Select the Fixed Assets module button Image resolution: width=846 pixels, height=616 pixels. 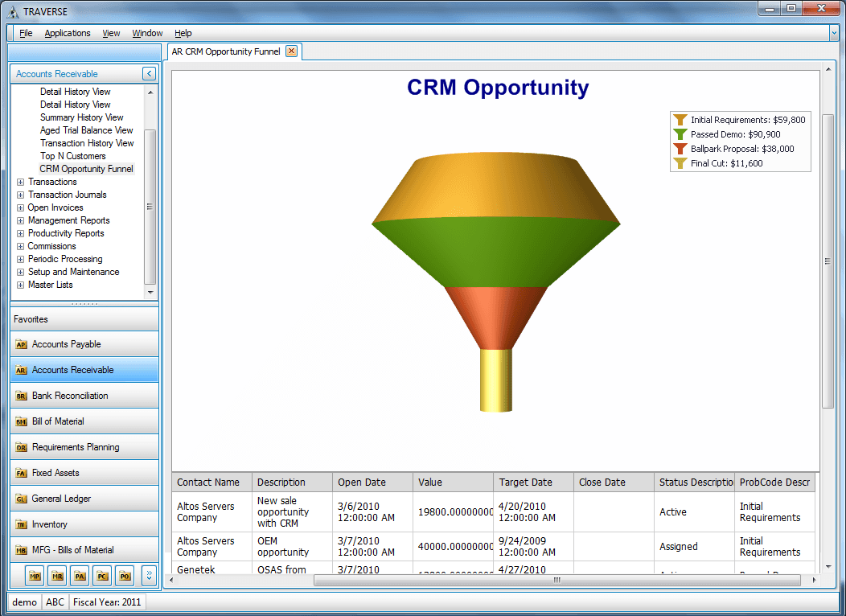tap(84, 473)
